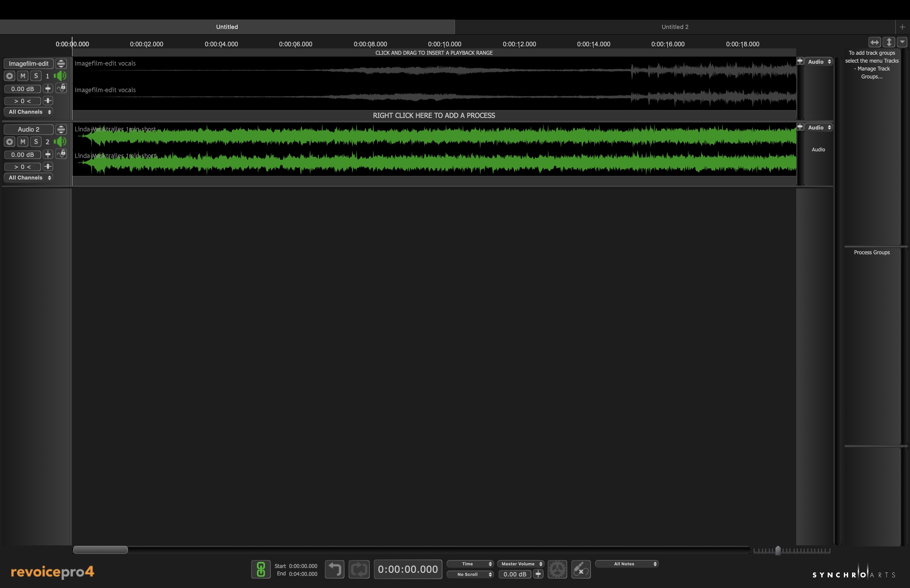Select the upper Imagefilm-edit vocals waveform
The image size is (910, 588).
[434, 70]
